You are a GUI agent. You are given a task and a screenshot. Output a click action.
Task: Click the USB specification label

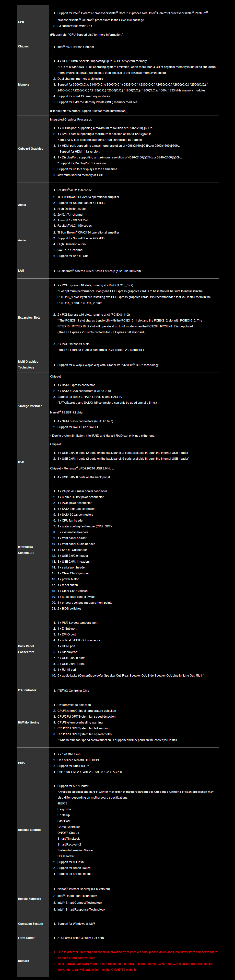click(x=21, y=462)
